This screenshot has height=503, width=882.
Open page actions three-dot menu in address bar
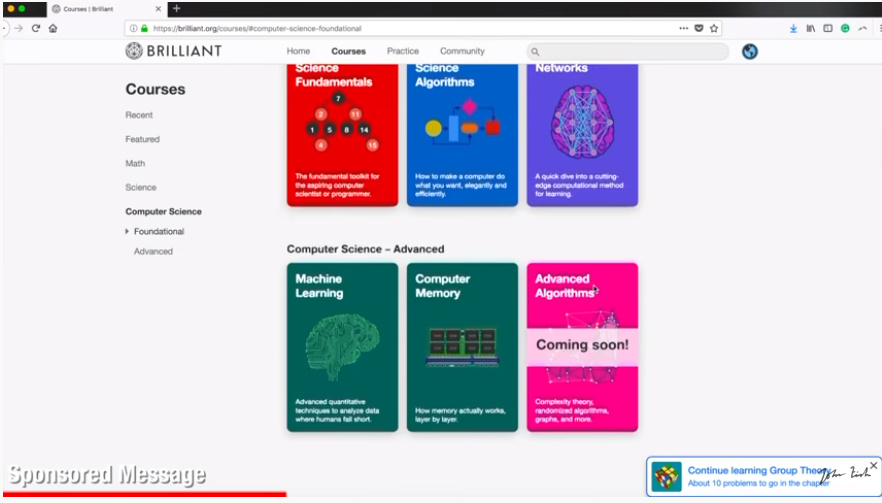[684, 28]
